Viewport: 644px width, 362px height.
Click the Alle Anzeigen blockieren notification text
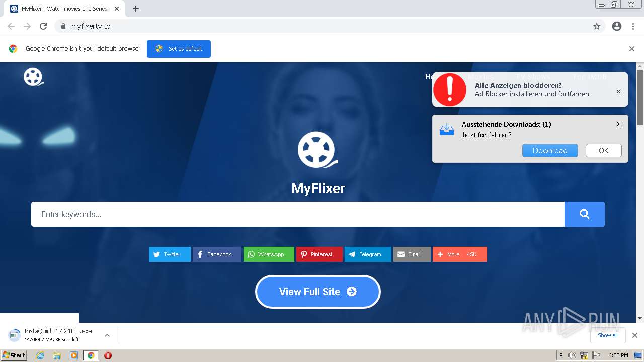pyautogui.click(x=532, y=89)
